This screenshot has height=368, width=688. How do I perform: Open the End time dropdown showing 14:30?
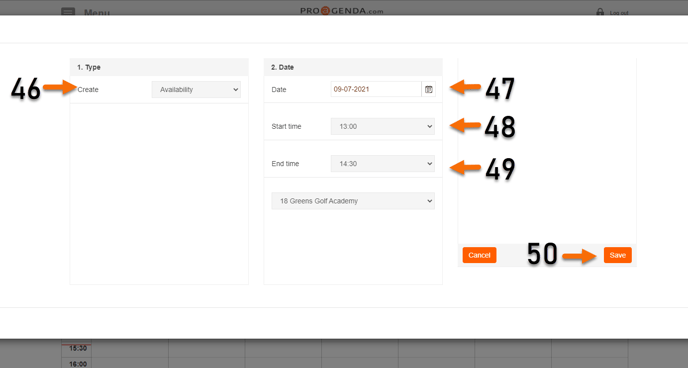pos(383,164)
